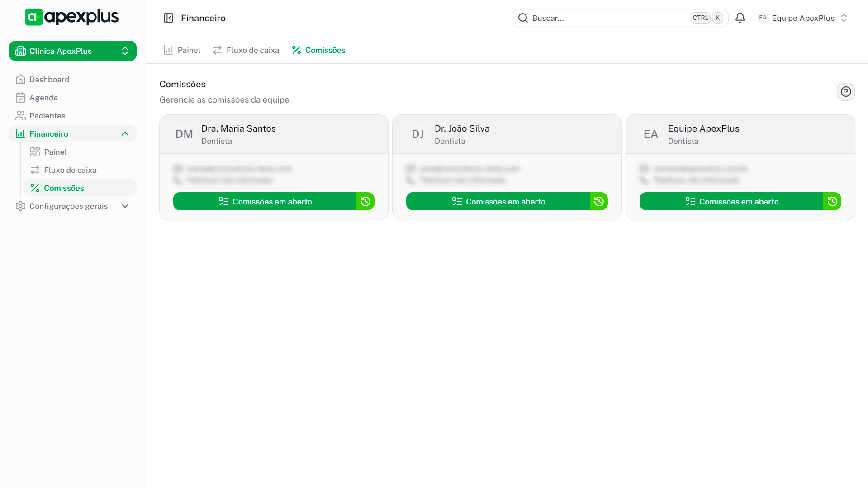
Task: Open the help question mark icon
Action: pos(845,92)
